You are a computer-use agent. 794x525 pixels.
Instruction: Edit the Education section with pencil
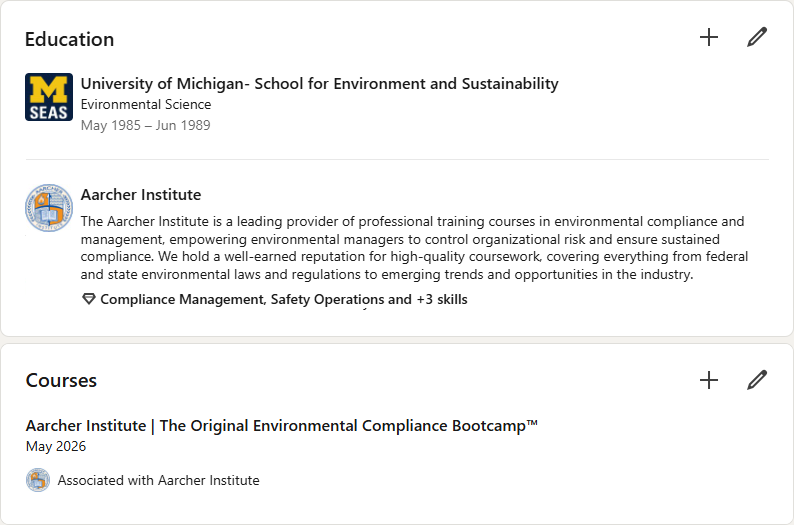tap(757, 38)
